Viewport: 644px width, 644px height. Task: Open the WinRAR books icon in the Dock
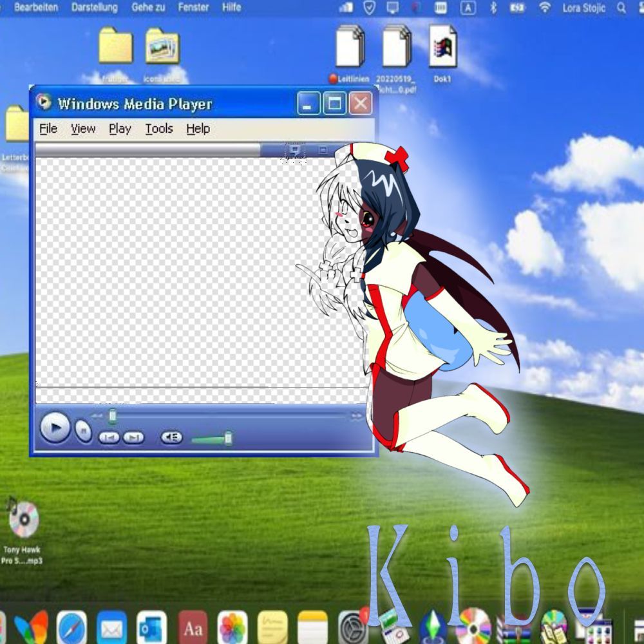coord(514,629)
